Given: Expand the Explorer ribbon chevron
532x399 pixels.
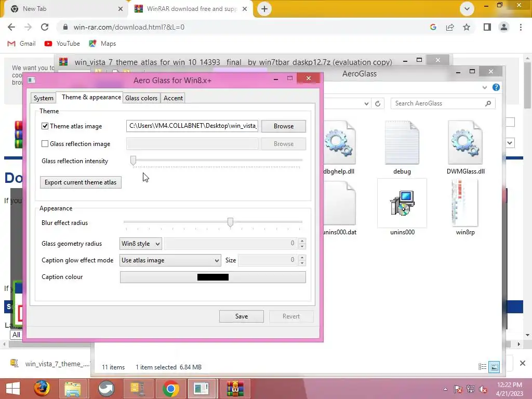Looking at the screenshot, I should point(485,87).
